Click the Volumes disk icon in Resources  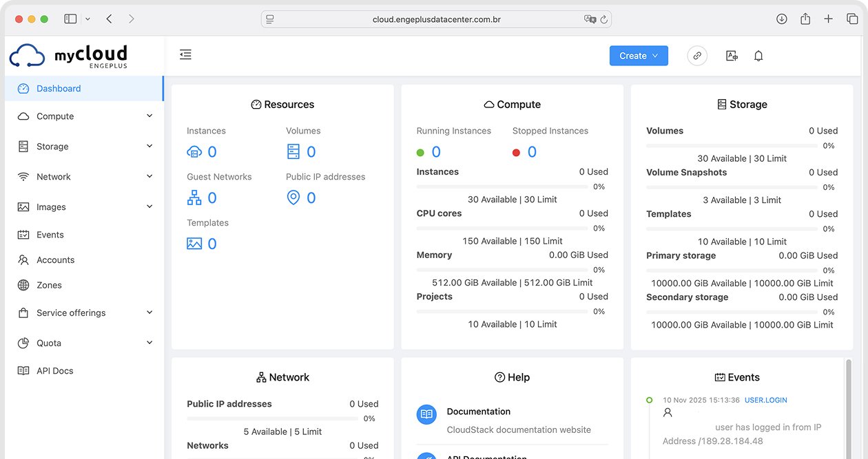click(293, 151)
